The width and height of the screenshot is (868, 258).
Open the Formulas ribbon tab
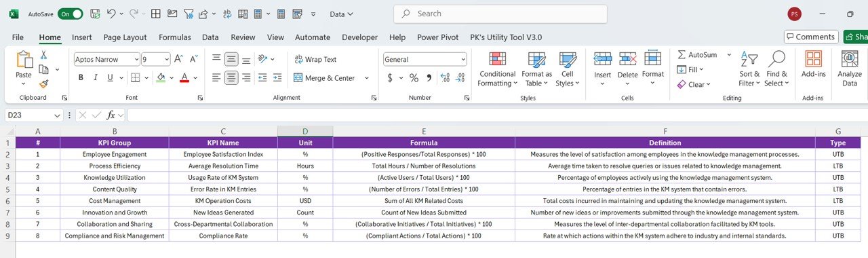pos(175,37)
